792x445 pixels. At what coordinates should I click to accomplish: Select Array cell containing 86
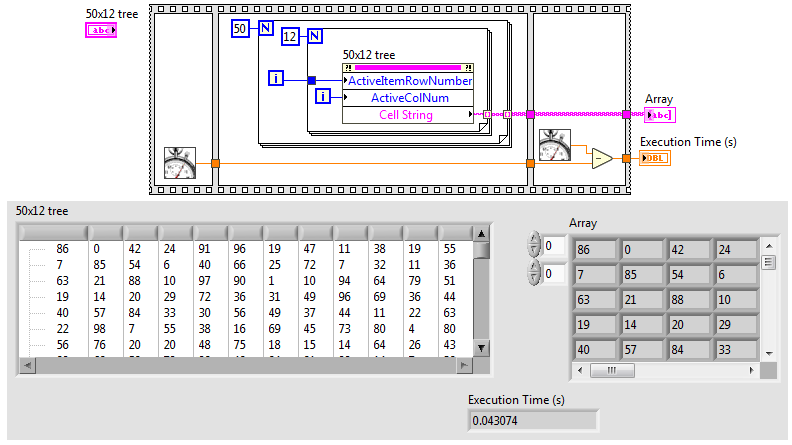point(595,250)
